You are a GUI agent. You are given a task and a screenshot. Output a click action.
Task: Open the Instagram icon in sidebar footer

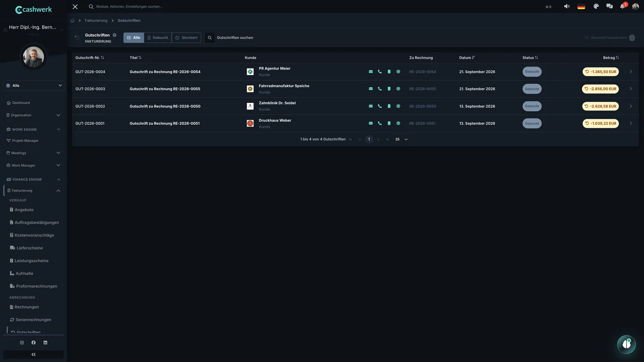click(x=22, y=343)
